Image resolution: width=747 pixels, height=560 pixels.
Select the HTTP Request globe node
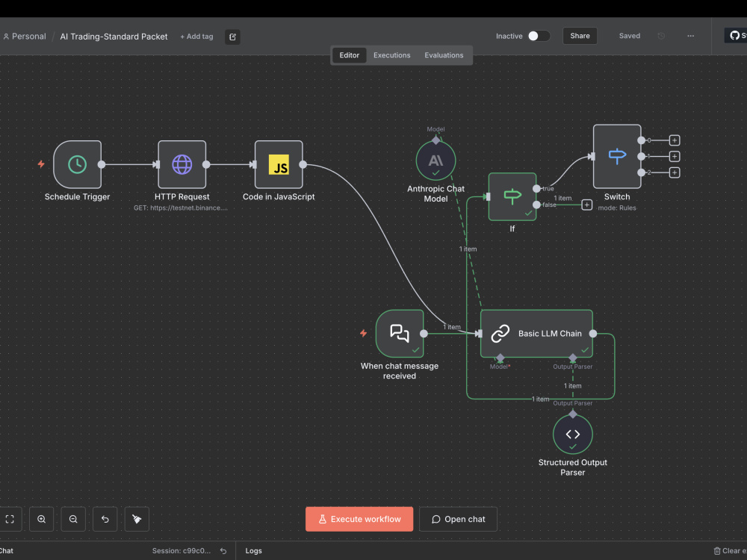pos(182,164)
